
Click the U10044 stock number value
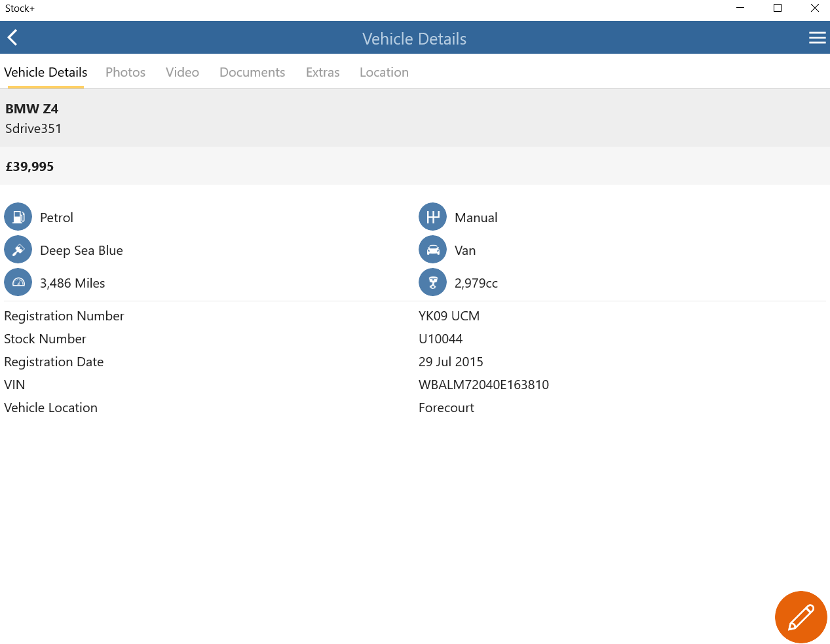[441, 339]
